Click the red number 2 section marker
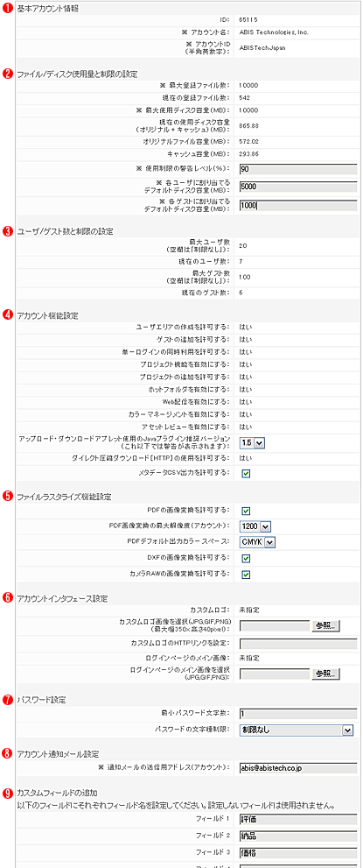This screenshot has width=363, height=868. point(8,73)
